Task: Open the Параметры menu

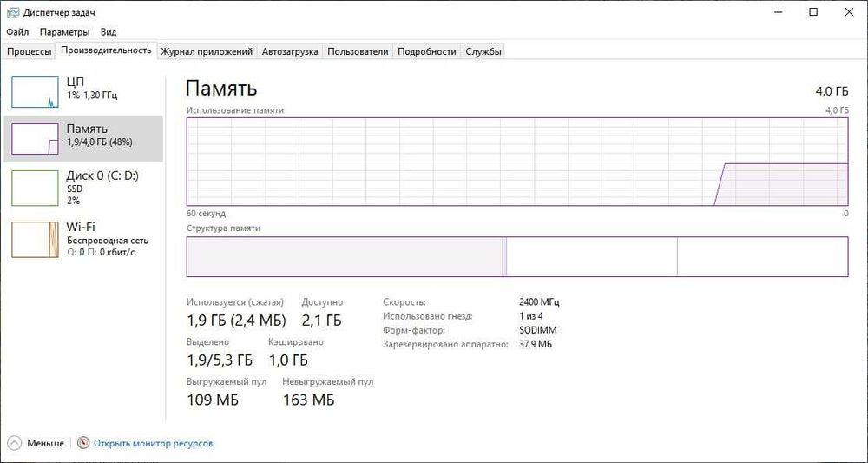Action: pyautogui.click(x=65, y=32)
